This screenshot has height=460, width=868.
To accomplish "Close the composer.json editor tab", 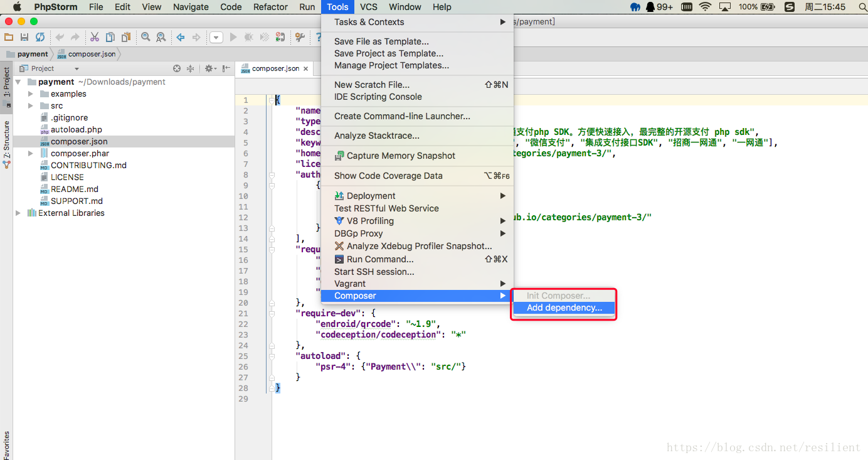I will tap(306, 68).
